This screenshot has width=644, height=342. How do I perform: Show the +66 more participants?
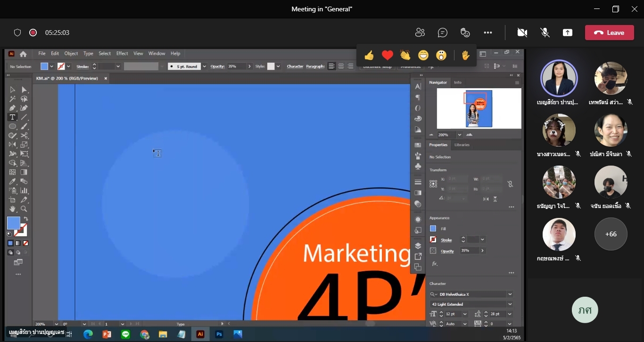click(x=611, y=234)
